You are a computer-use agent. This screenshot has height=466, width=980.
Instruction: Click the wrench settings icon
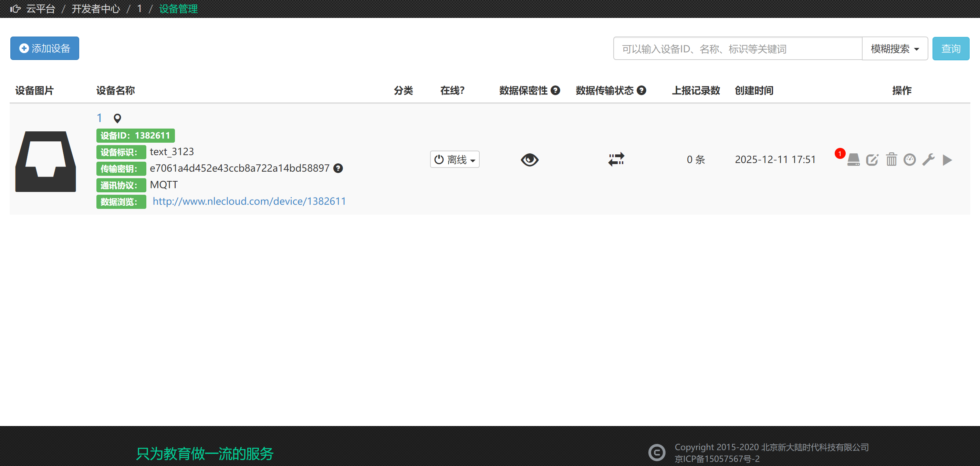click(928, 160)
